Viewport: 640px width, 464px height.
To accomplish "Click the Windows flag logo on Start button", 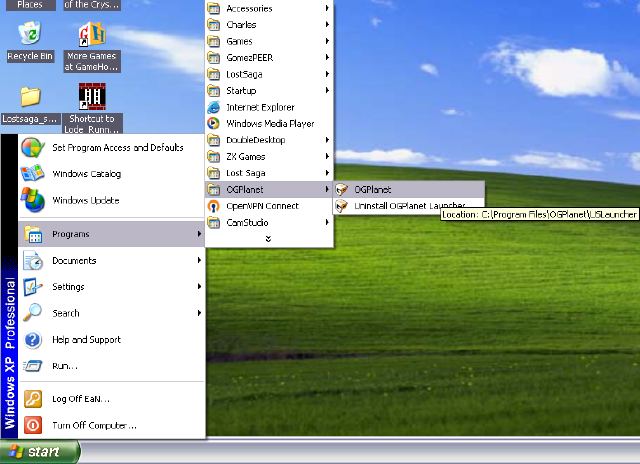I will (x=16, y=451).
